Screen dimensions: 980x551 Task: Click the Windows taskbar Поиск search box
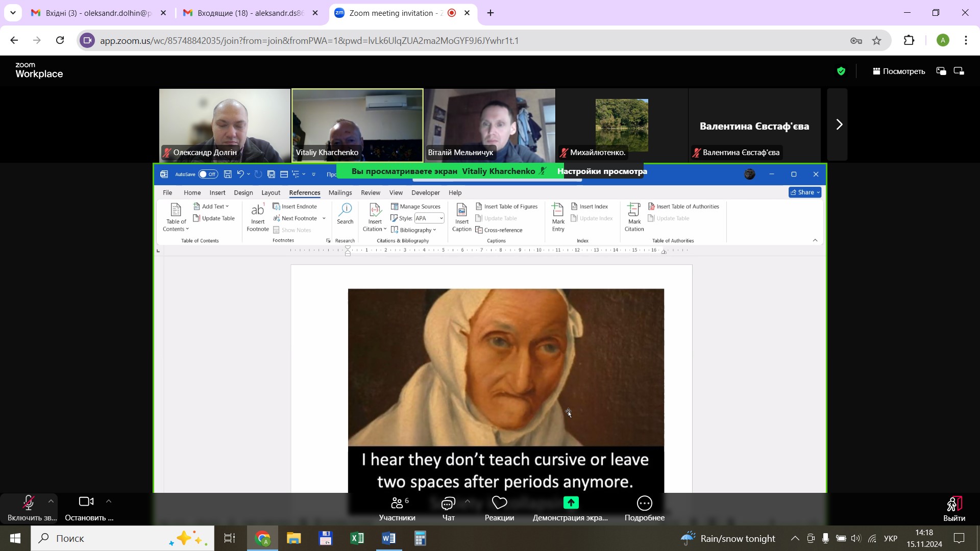pos(122,538)
